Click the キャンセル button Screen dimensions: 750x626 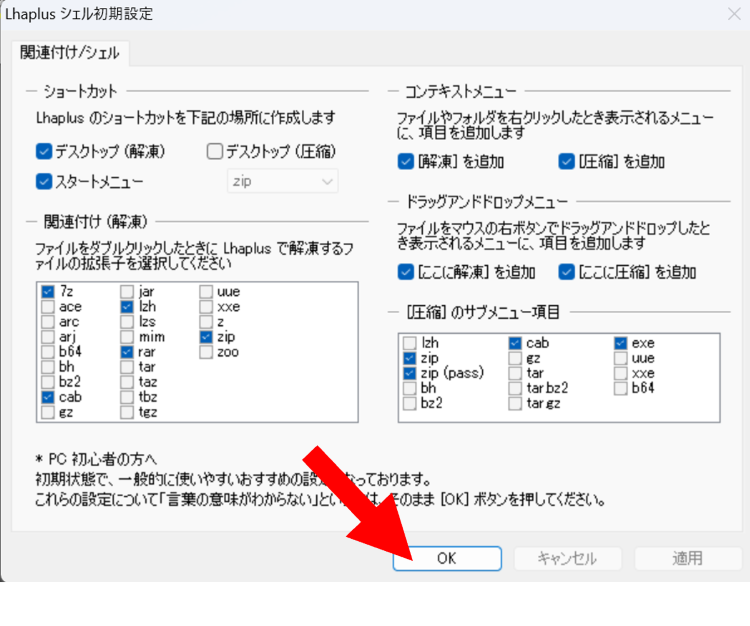point(567,558)
